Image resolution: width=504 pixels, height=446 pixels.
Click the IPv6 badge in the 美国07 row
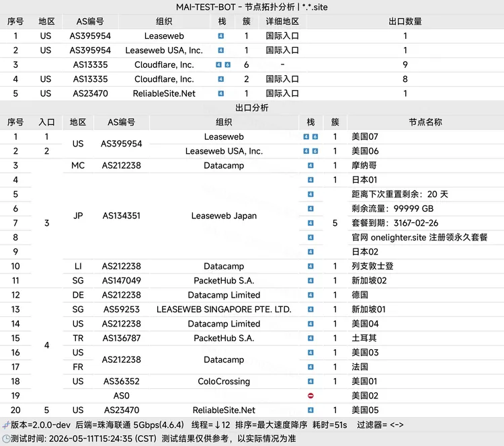point(315,136)
